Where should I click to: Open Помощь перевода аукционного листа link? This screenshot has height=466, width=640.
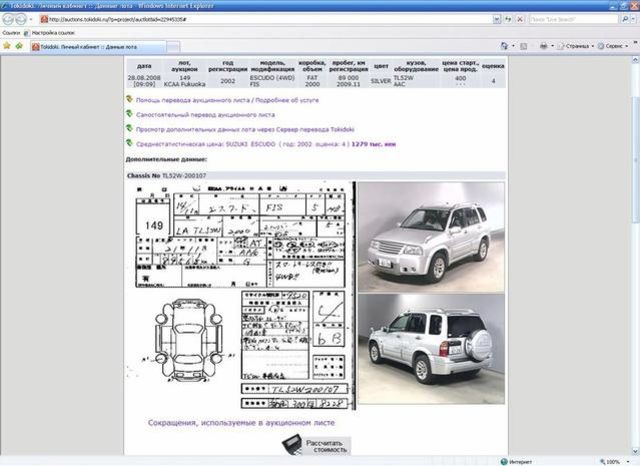(x=227, y=100)
